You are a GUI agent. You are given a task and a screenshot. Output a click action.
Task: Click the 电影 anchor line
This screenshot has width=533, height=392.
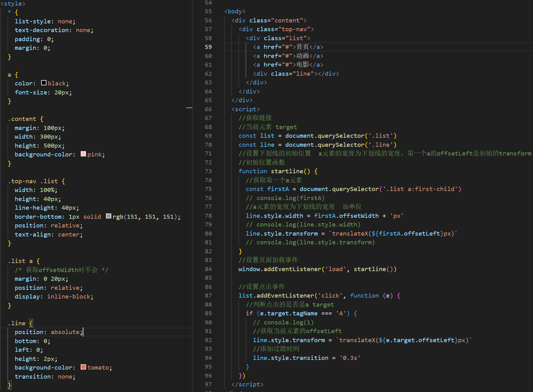tap(288, 65)
